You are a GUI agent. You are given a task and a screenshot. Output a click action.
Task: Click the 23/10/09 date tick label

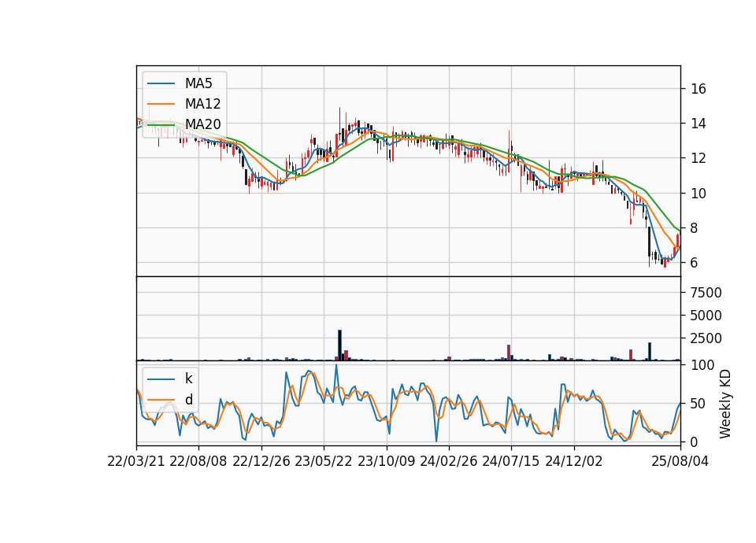386,461
